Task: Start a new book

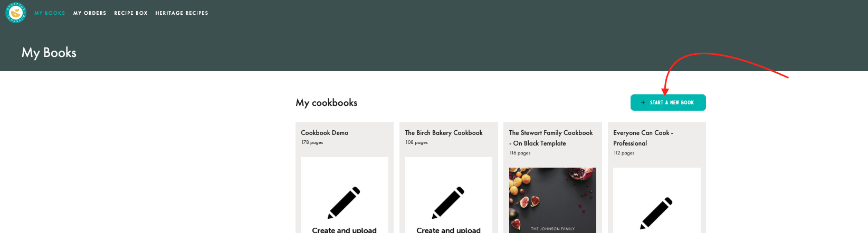Action: click(668, 103)
